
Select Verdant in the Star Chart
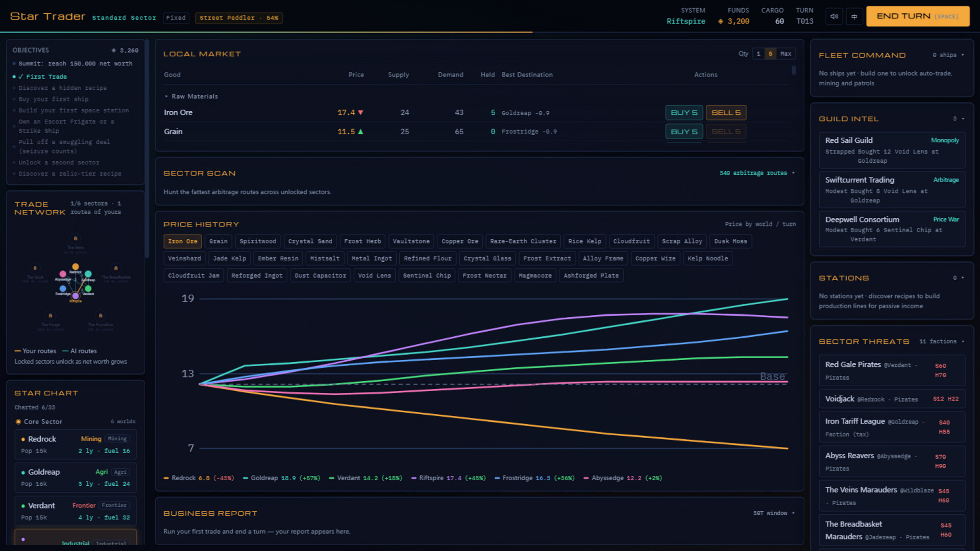point(76,511)
